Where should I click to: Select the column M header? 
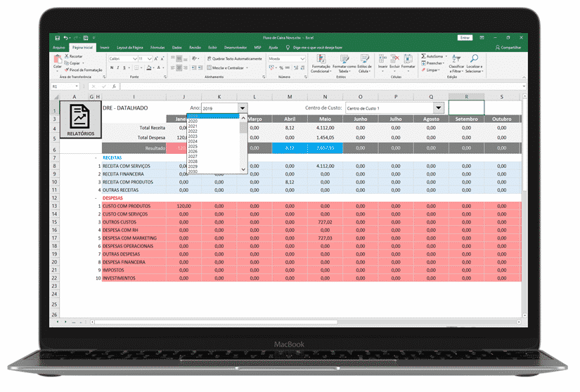(x=290, y=96)
